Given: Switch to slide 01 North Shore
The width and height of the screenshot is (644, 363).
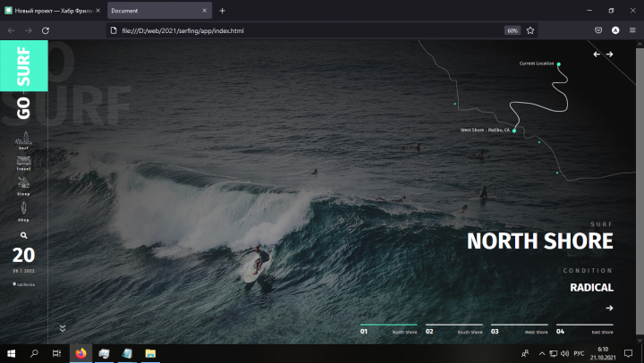Looking at the screenshot, I should point(388,329).
